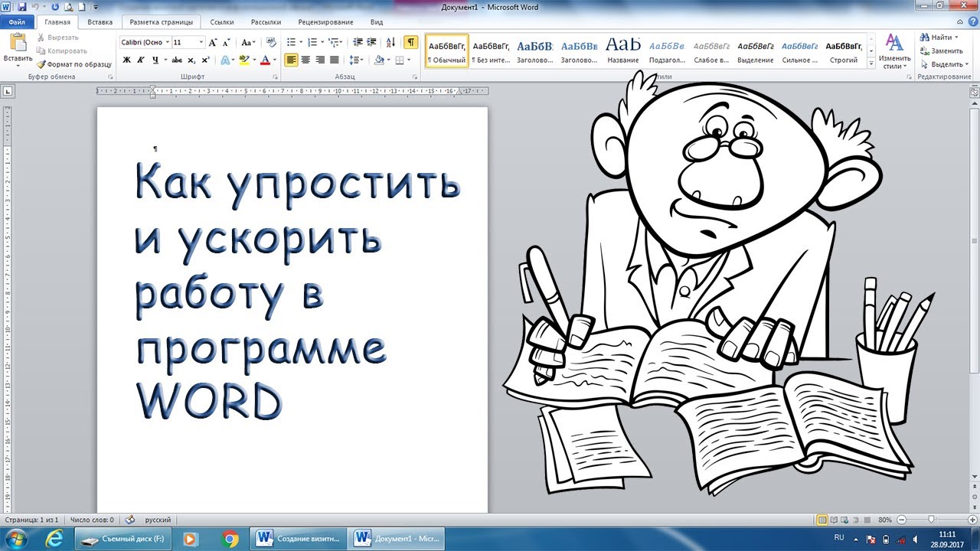Image resolution: width=980 pixels, height=551 pixels.
Task: Switch to the Разметка страницы tab
Action: (x=162, y=23)
